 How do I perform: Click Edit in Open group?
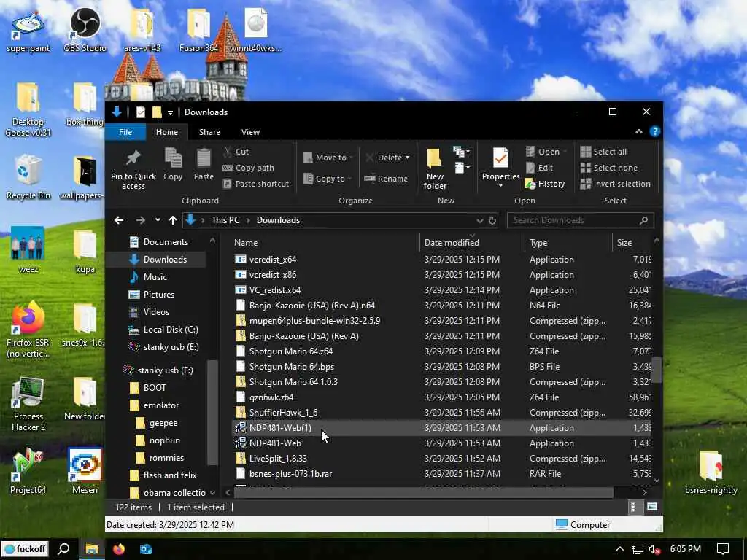(x=539, y=168)
